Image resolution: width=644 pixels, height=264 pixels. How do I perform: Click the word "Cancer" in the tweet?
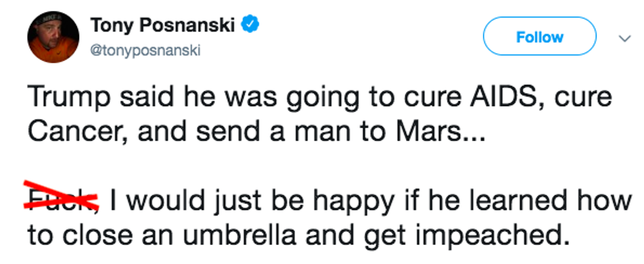71,132
